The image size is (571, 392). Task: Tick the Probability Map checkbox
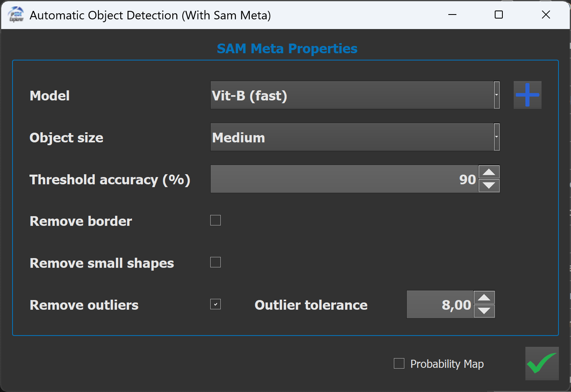pos(399,363)
